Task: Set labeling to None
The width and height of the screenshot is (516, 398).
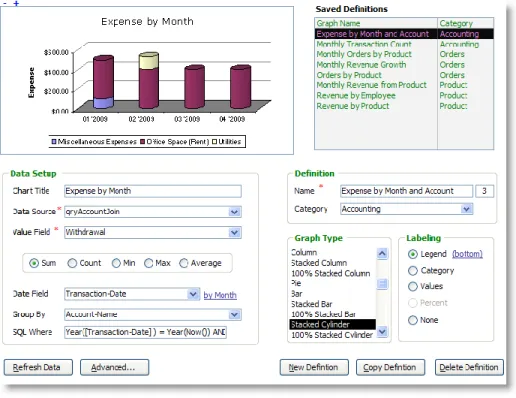Action: click(413, 320)
